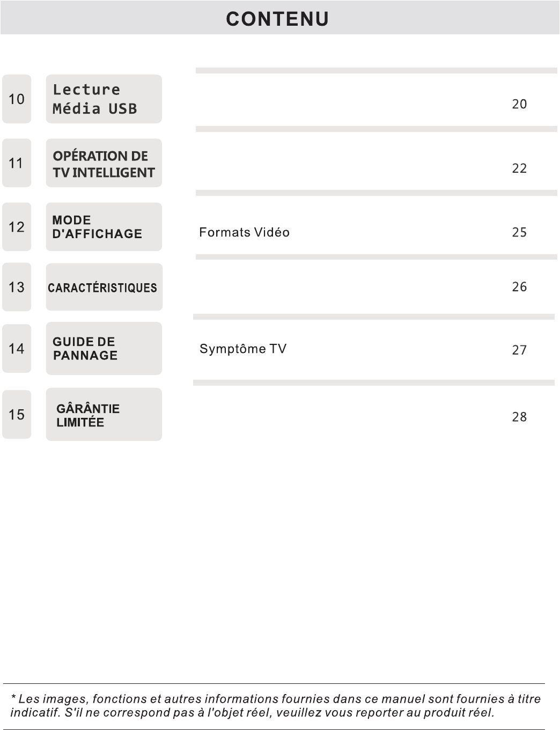The image size is (560, 730).
Task: Click the chapter number 15 box
Action: pos(17,415)
